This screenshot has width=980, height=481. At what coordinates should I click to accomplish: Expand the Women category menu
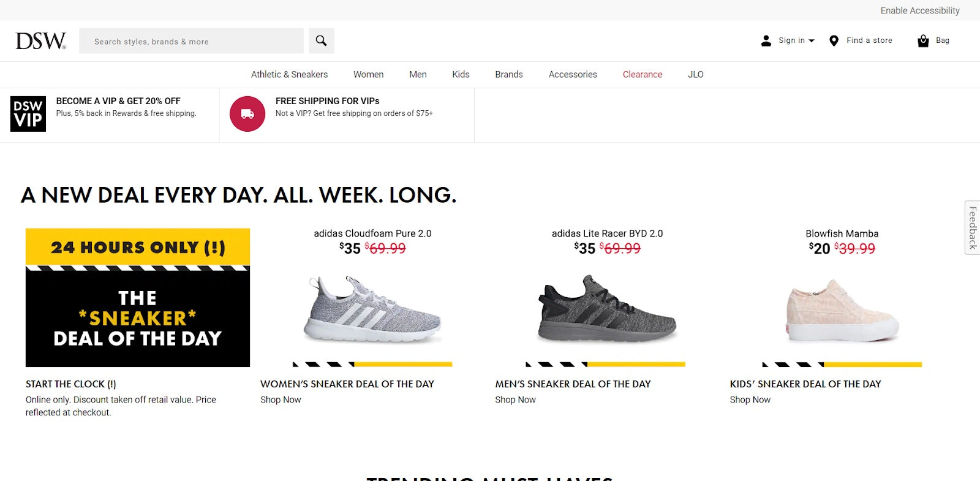coord(367,74)
